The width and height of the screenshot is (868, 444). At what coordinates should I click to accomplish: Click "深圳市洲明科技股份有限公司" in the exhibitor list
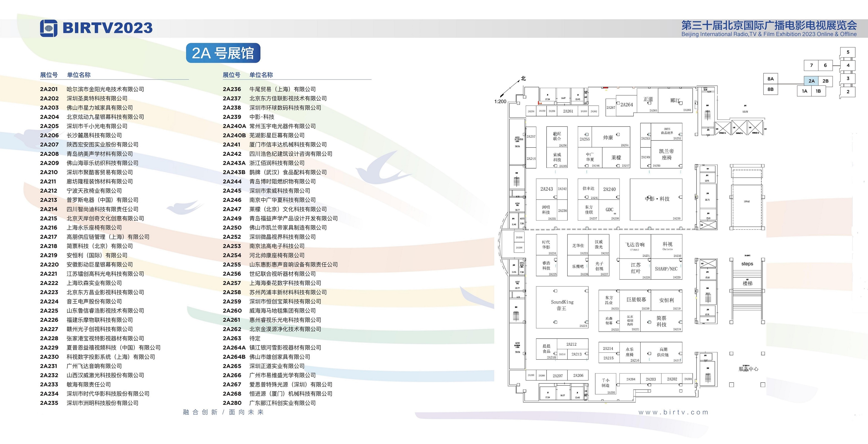(102, 403)
